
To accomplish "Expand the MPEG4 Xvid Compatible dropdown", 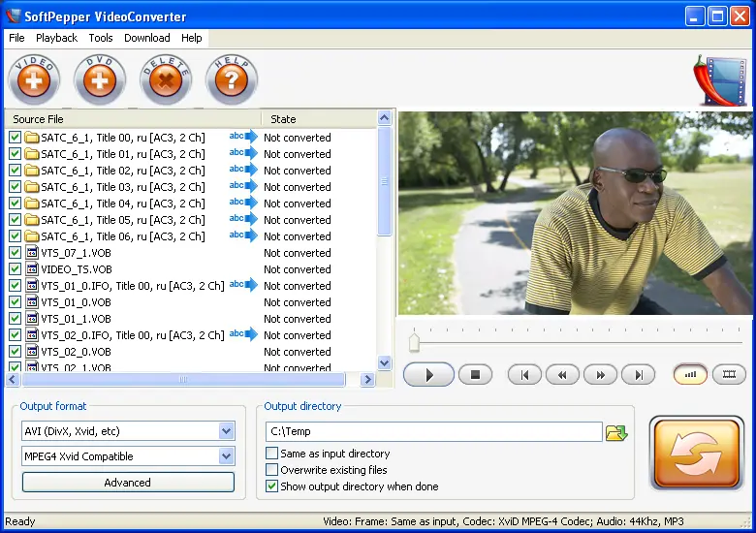I will pos(226,456).
